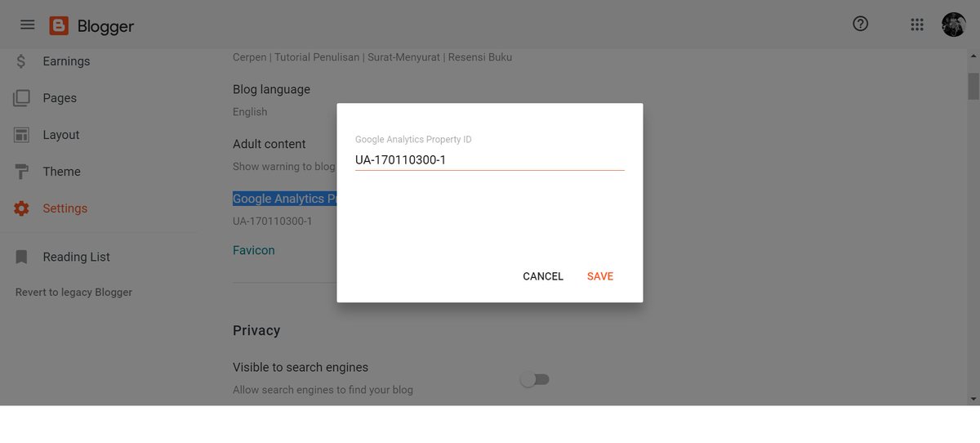Click the Google Analytics Property ID field
This screenshot has width=980, height=443.
point(490,160)
